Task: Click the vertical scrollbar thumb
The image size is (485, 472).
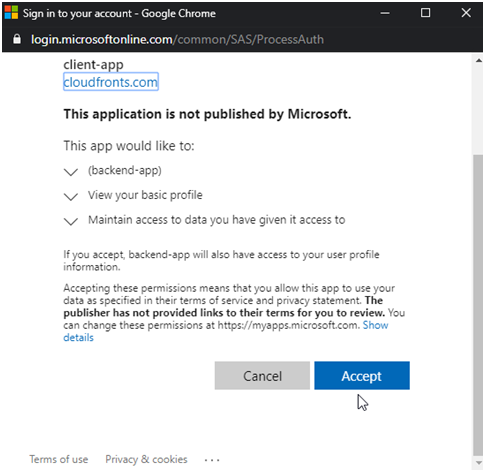Action: 478,305
